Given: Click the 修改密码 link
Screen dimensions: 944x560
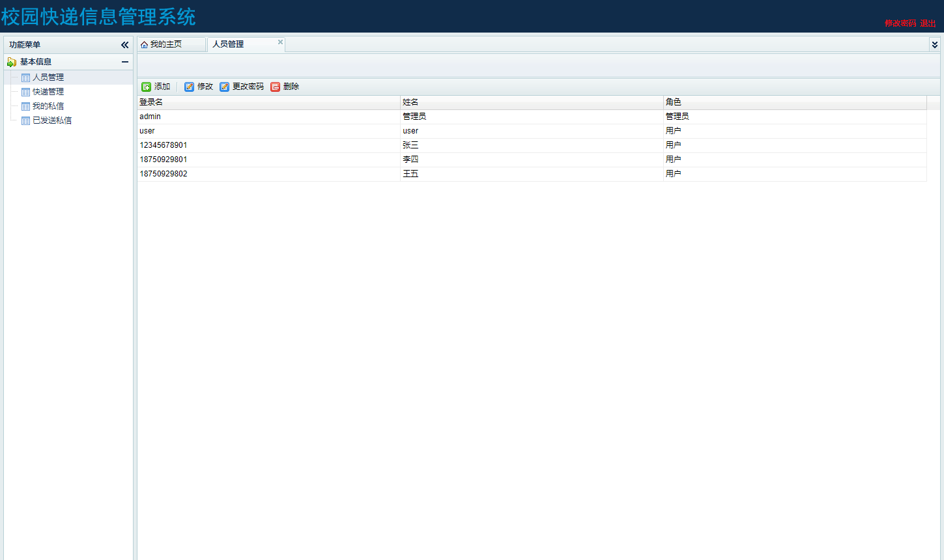Looking at the screenshot, I should coord(900,23).
